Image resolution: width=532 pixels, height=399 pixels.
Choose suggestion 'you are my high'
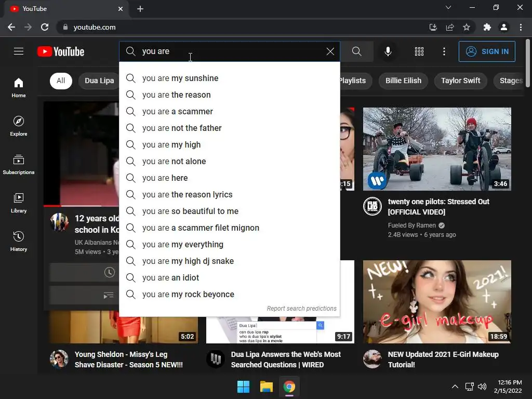click(229, 144)
